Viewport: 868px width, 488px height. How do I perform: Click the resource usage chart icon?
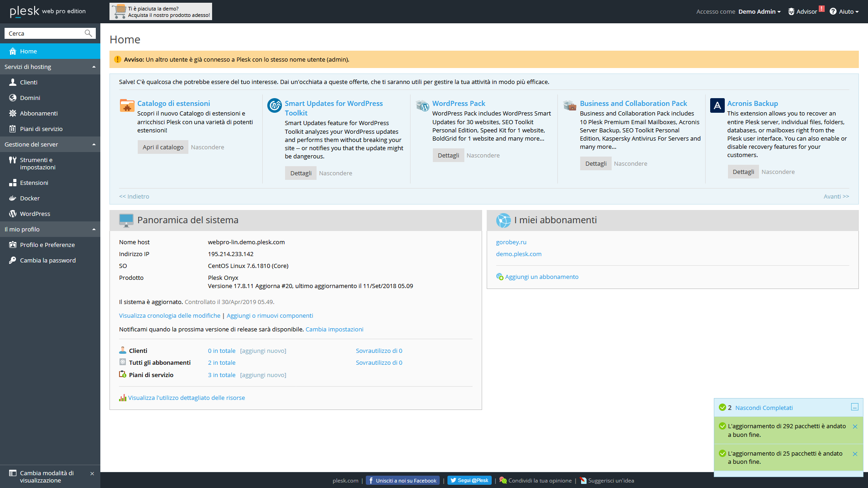123,398
